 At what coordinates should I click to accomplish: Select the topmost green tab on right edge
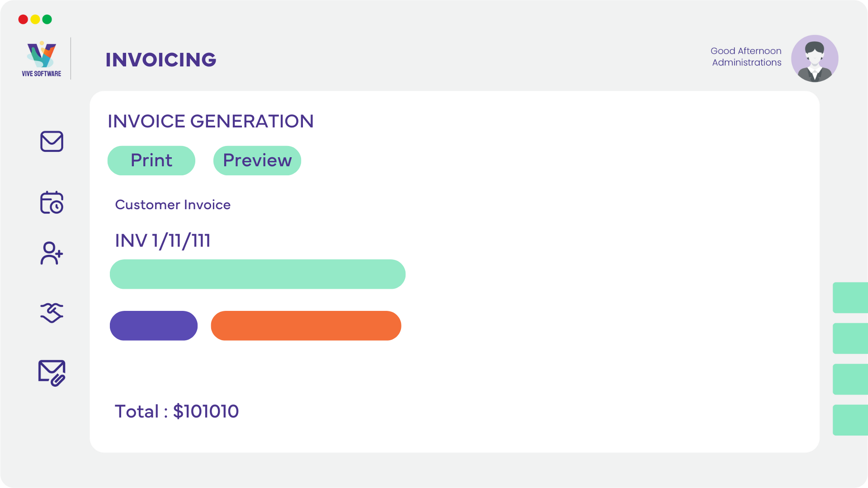850,298
